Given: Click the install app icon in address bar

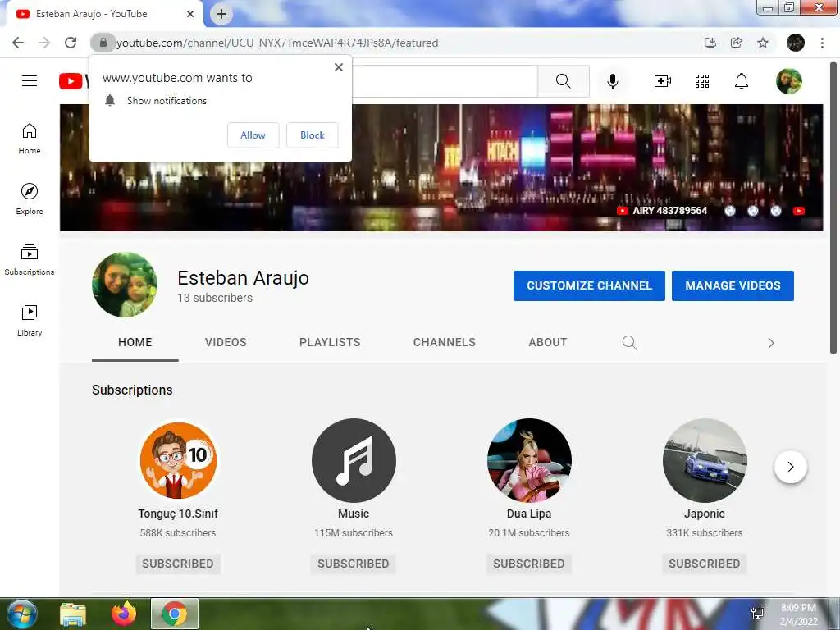Looking at the screenshot, I should (x=710, y=43).
